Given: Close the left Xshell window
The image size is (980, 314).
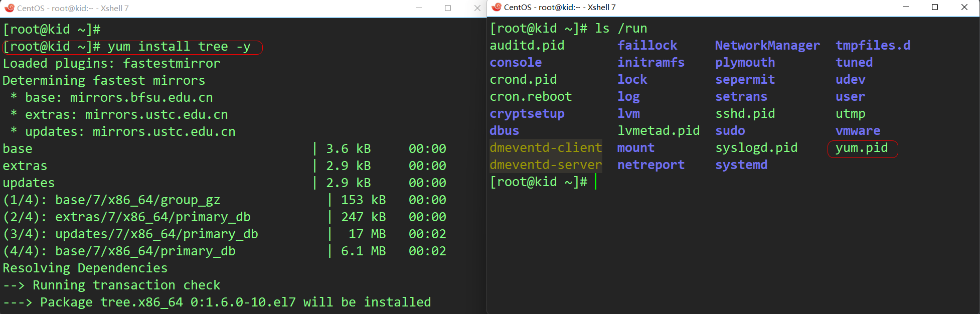Looking at the screenshot, I should [477, 8].
